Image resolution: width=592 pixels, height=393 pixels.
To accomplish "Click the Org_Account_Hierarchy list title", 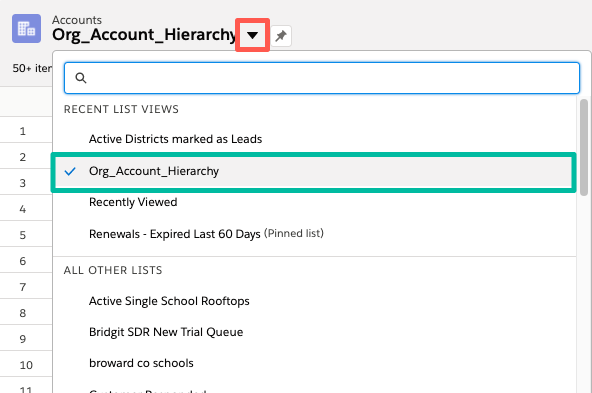I will (x=144, y=35).
